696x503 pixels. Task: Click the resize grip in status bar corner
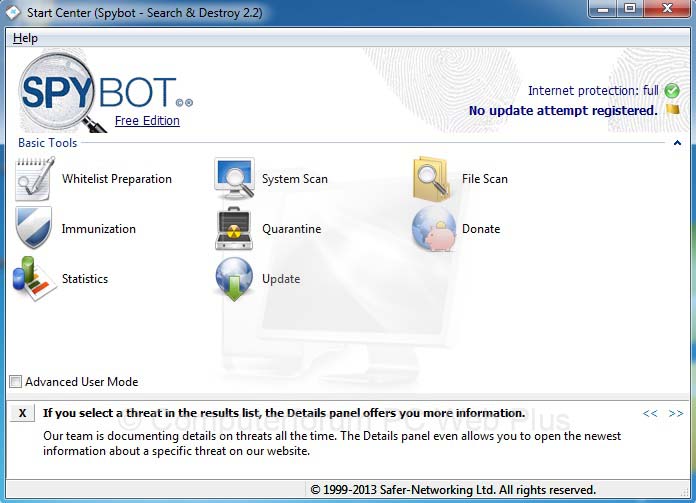tap(684, 491)
